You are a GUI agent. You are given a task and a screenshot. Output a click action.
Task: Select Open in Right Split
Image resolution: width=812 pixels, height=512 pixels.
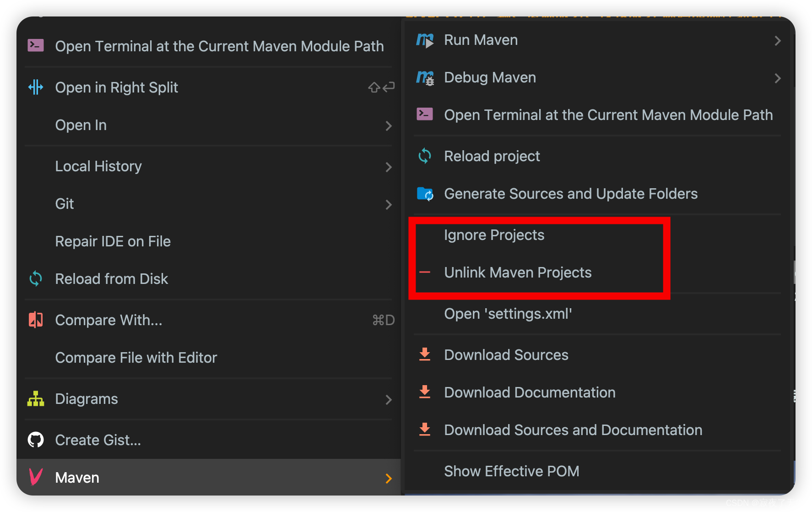pyautogui.click(x=209, y=87)
